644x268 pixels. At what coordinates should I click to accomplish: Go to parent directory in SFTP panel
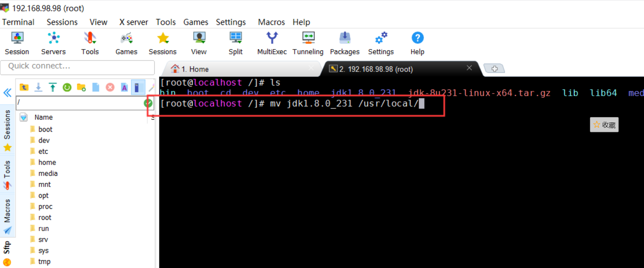point(24,87)
